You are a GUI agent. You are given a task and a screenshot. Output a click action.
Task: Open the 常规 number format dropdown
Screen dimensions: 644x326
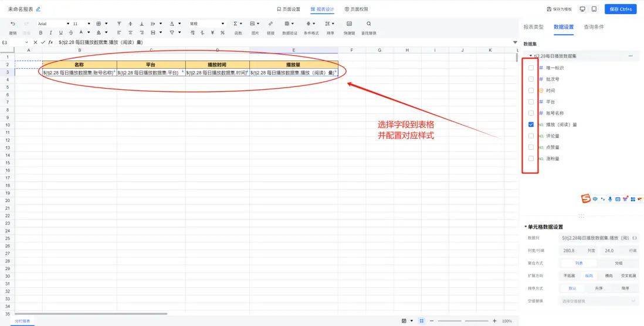click(x=207, y=24)
